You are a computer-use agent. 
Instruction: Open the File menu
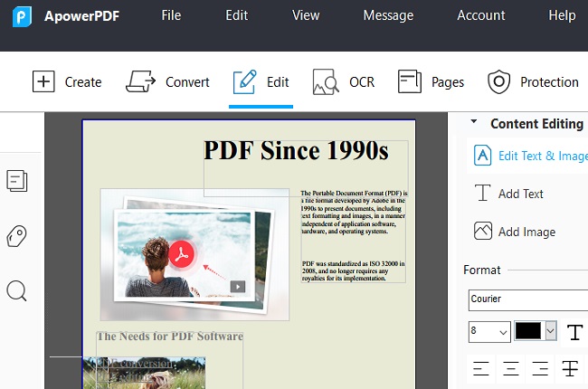pos(171,15)
